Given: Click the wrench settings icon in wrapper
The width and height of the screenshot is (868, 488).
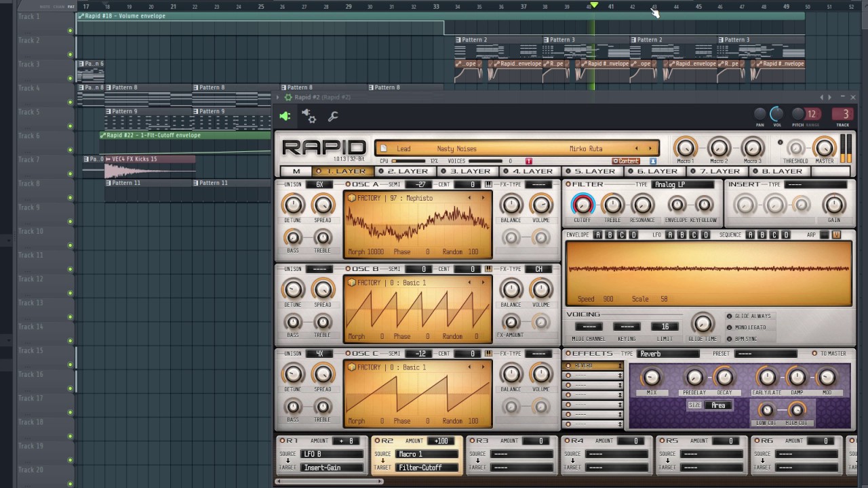Looking at the screenshot, I should tap(333, 117).
